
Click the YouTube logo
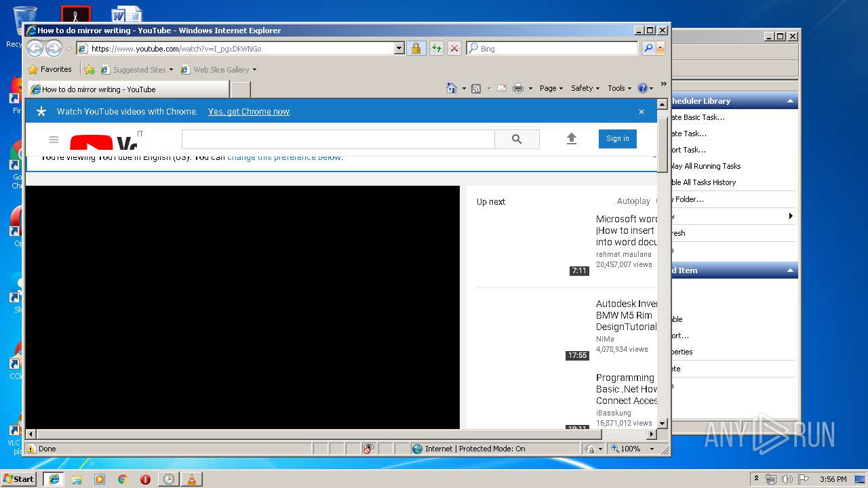click(x=103, y=142)
